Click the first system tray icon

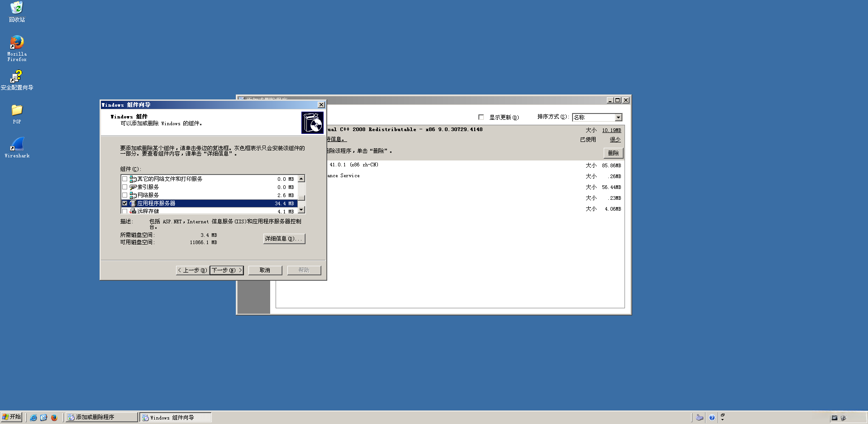[x=835, y=418]
